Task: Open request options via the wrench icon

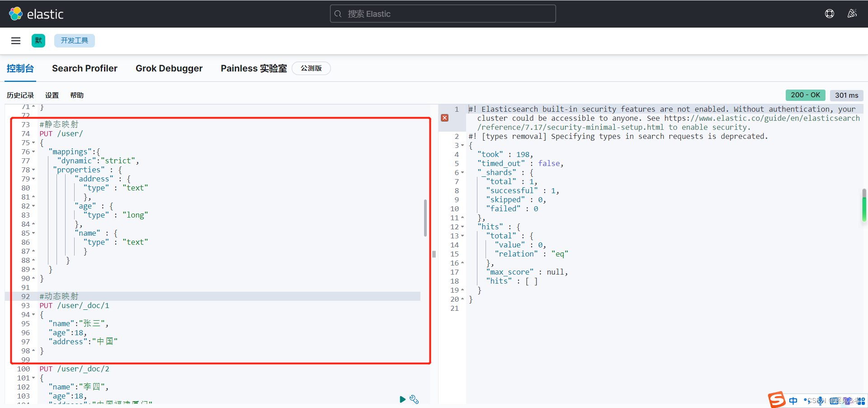Action: [x=415, y=399]
